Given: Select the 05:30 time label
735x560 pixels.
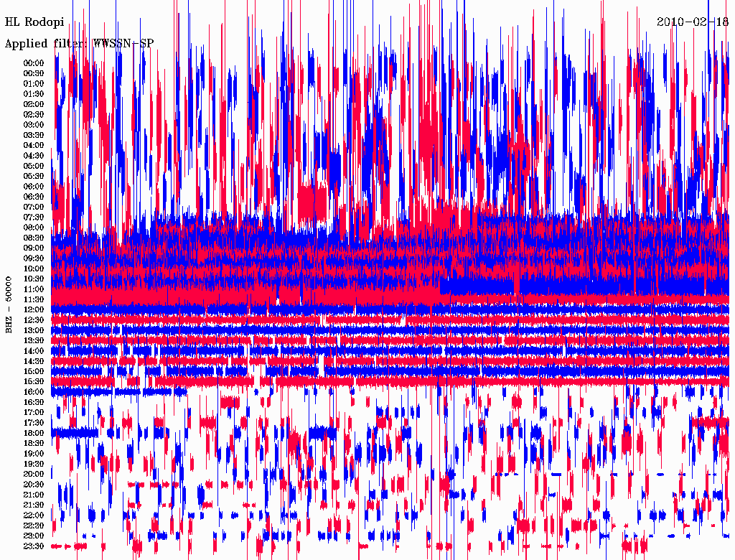Looking at the screenshot, I should click(x=34, y=177).
